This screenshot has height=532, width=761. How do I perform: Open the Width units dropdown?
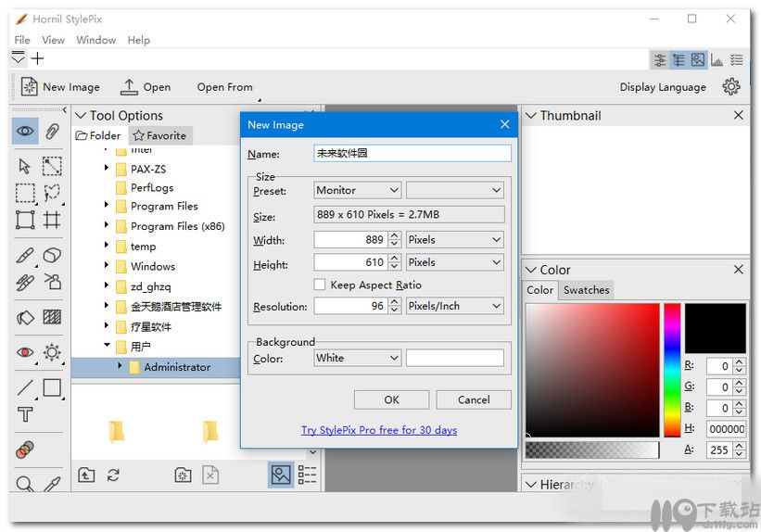point(455,239)
